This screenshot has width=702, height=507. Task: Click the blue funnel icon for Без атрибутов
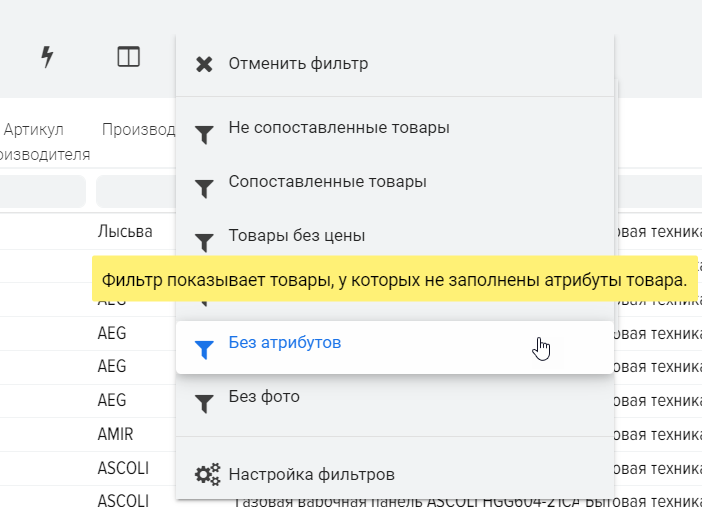(x=204, y=349)
